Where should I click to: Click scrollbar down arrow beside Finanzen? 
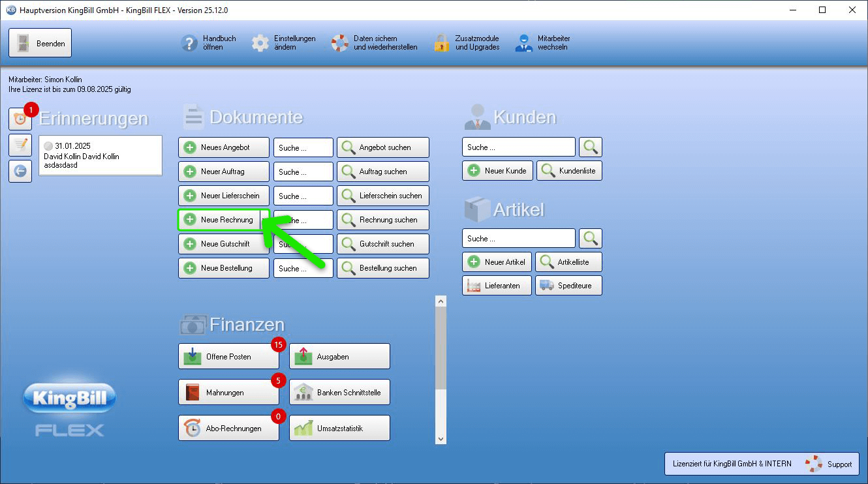pyautogui.click(x=441, y=439)
